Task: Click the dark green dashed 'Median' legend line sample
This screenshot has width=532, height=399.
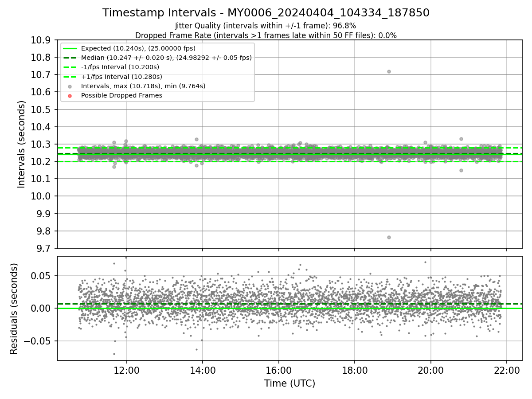Action: tap(70, 58)
